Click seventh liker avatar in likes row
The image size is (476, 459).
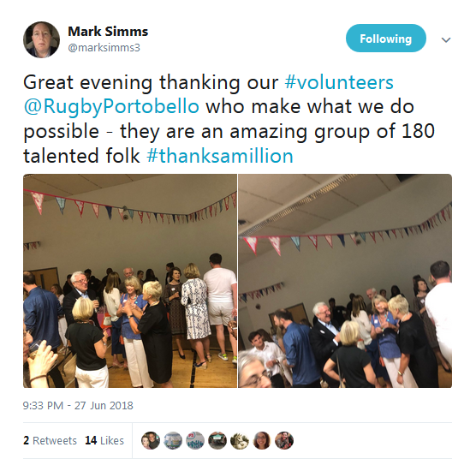284,440
